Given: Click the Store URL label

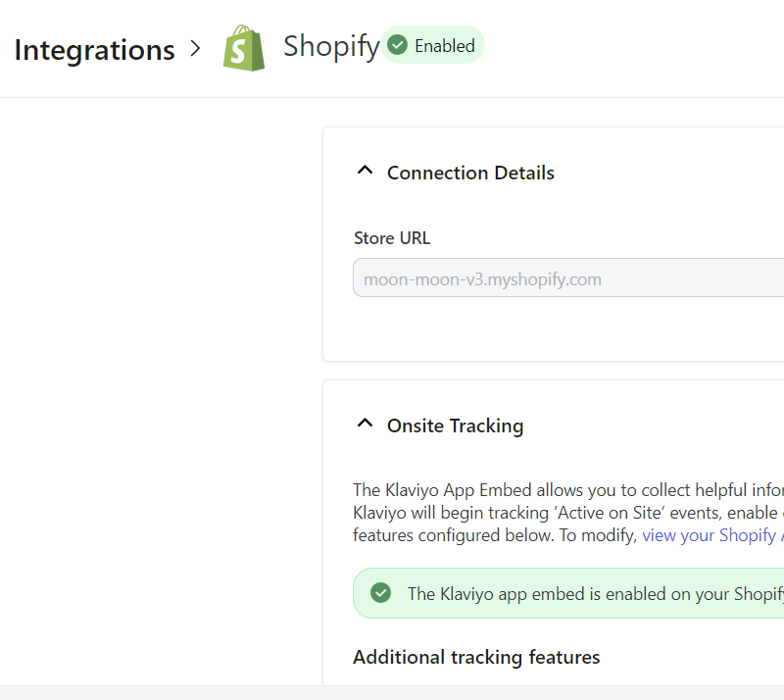Looking at the screenshot, I should [x=391, y=238].
